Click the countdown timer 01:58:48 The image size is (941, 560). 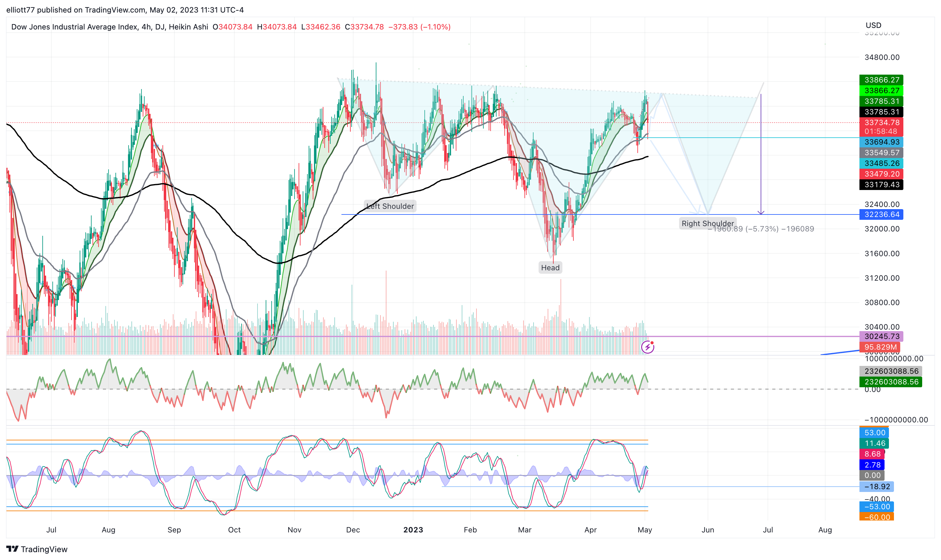881,131
